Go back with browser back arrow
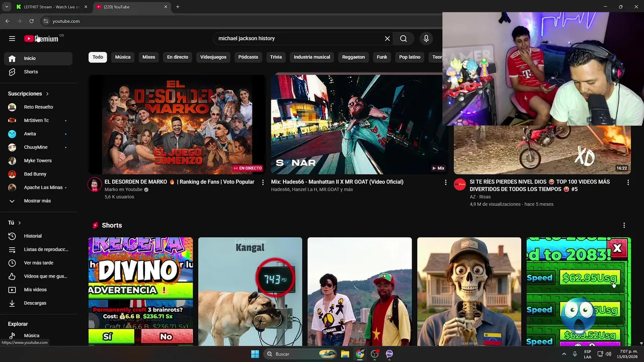 pyautogui.click(x=7, y=21)
